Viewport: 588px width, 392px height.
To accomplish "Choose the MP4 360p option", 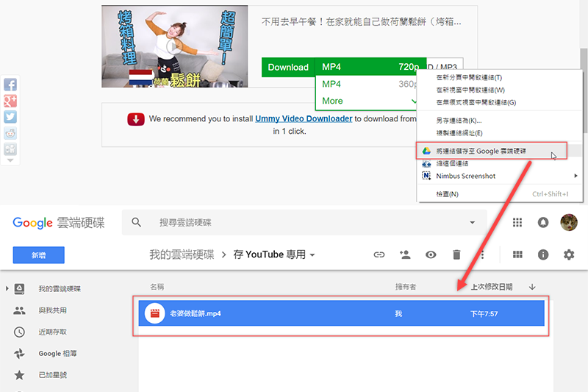I will [367, 84].
